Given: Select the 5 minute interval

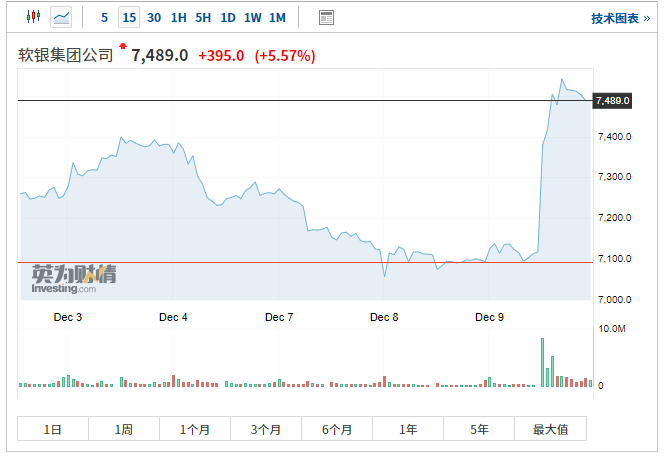Looking at the screenshot, I should [104, 18].
